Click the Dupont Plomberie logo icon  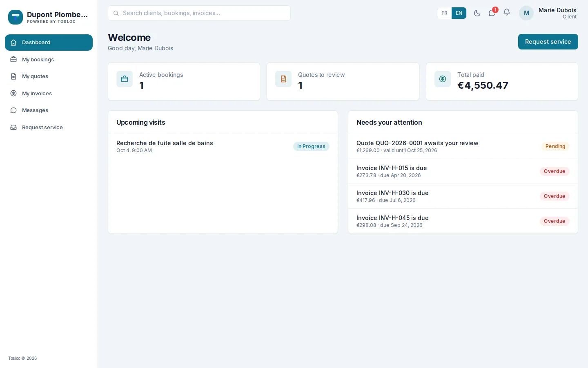point(16,17)
